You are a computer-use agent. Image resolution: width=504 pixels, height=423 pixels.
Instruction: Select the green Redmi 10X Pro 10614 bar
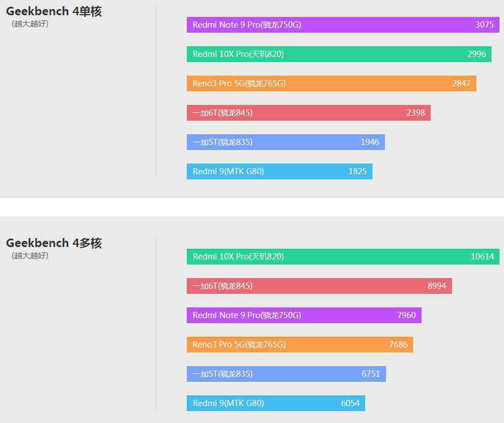click(x=343, y=257)
